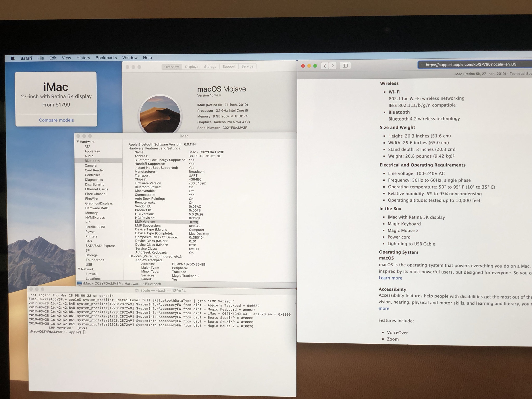Open the File menu
Viewport: 532px width, 399px height.
coord(41,58)
